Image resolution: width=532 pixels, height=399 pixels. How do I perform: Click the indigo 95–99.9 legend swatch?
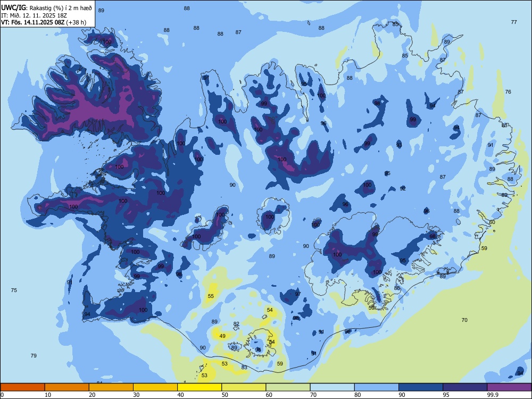pyautogui.click(x=465, y=387)
